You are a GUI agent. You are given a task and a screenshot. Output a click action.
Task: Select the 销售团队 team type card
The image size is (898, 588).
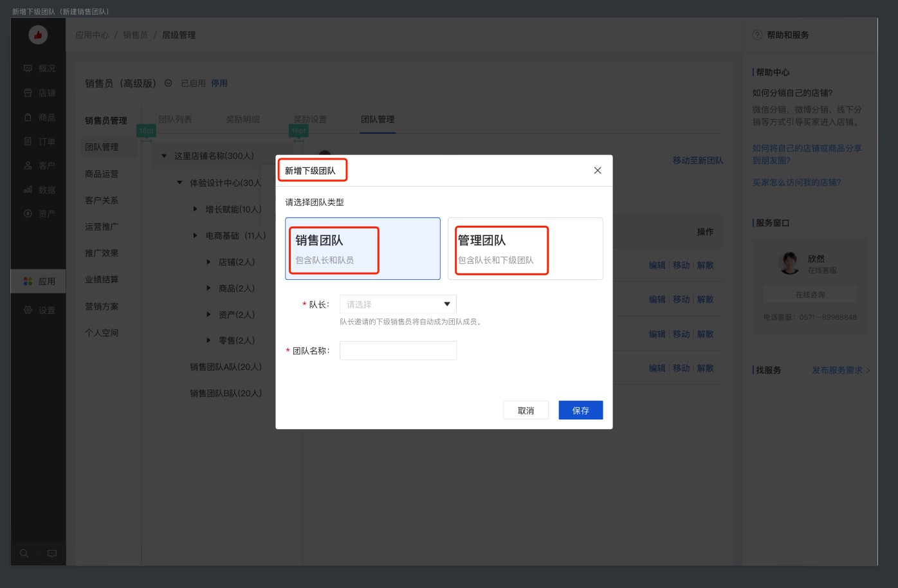[x=362, y=248]
